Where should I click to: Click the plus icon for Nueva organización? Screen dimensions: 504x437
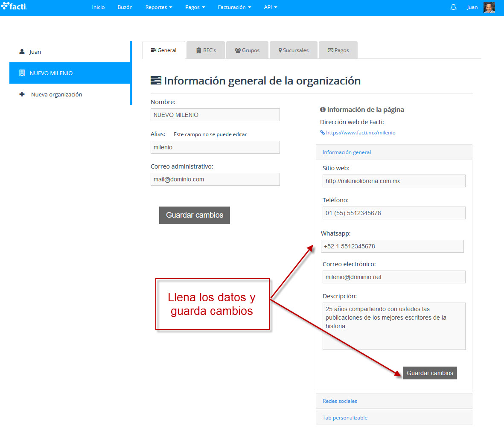tap(22, 94)
